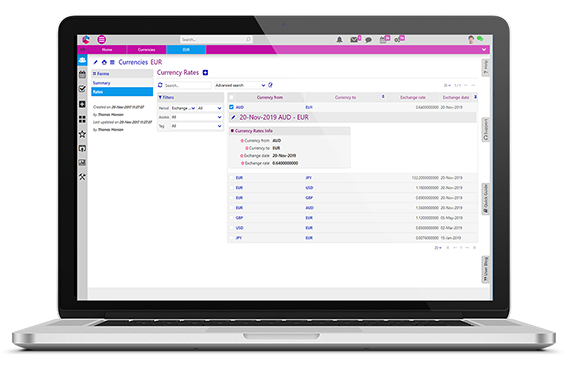
Task: Switch to the Currencies tab
Action: pos(146,49)
